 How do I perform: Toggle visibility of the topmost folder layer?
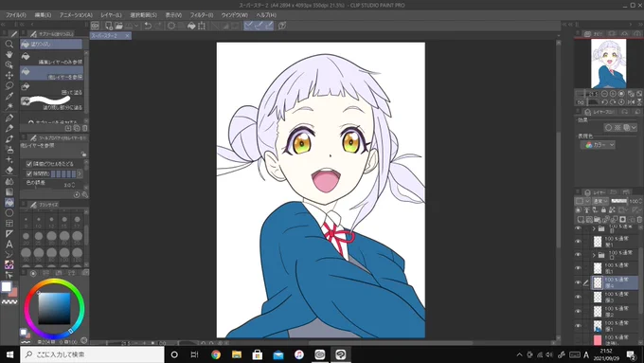pyautogui.click(x=578, y=228)
